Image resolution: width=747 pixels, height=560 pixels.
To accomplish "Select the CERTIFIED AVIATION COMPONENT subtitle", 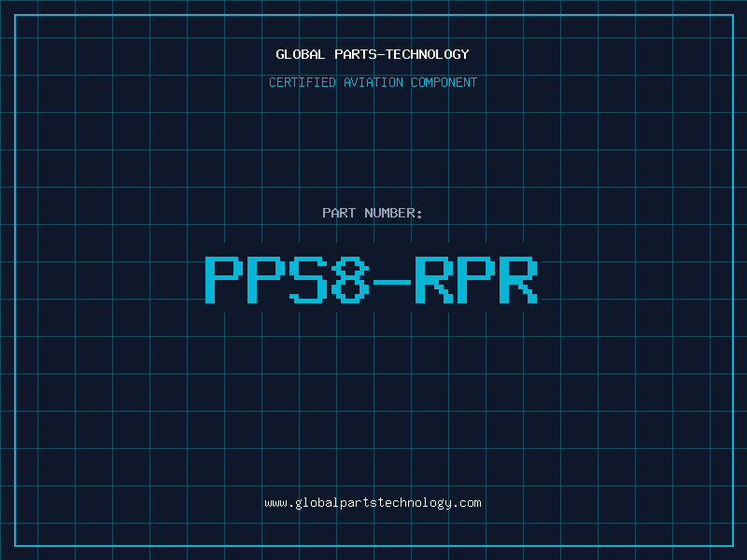I will tap(373, 82).
